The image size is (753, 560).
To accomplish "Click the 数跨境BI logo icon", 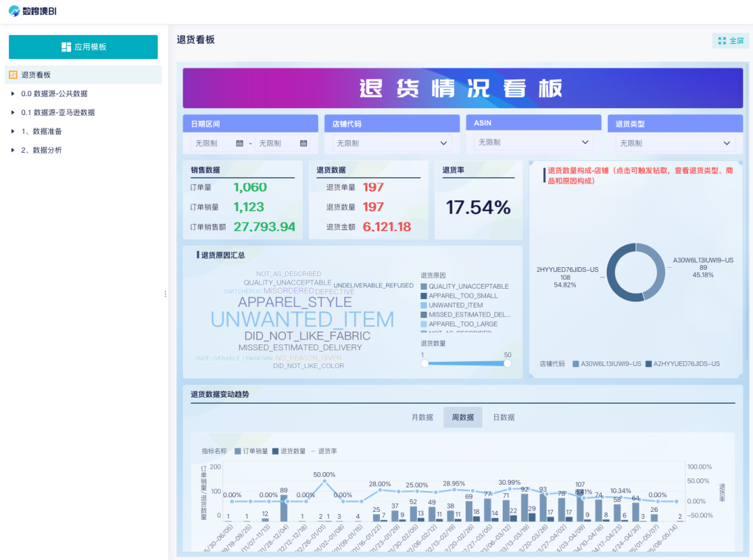I will pyautogui.click(x=15, y=10).
